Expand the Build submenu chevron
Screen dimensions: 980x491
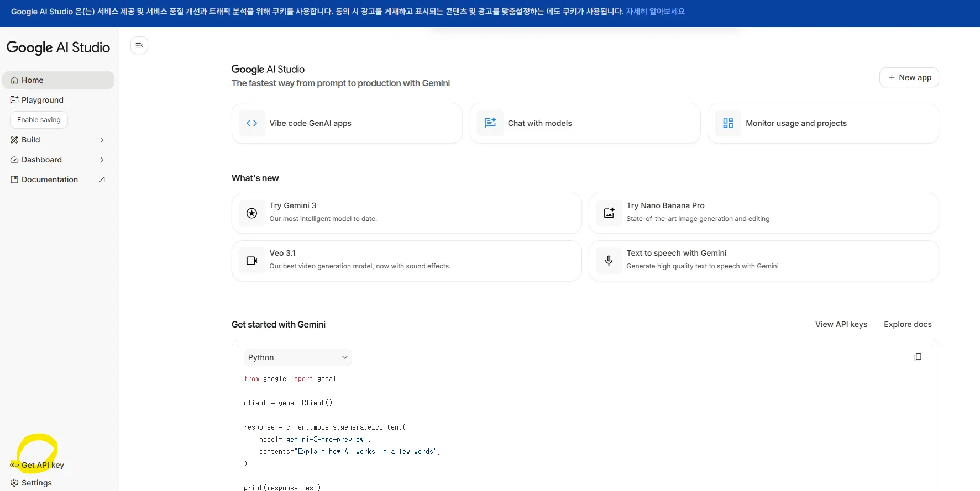102,140
